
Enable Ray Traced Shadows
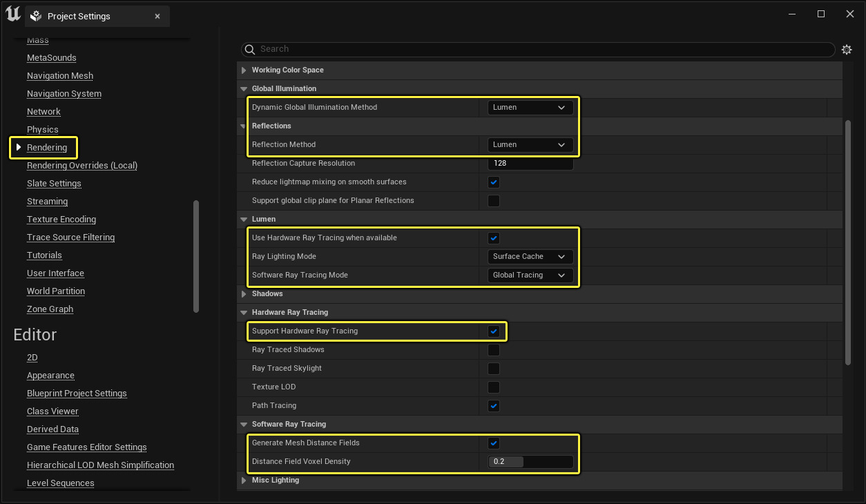[x=494, y=349]
